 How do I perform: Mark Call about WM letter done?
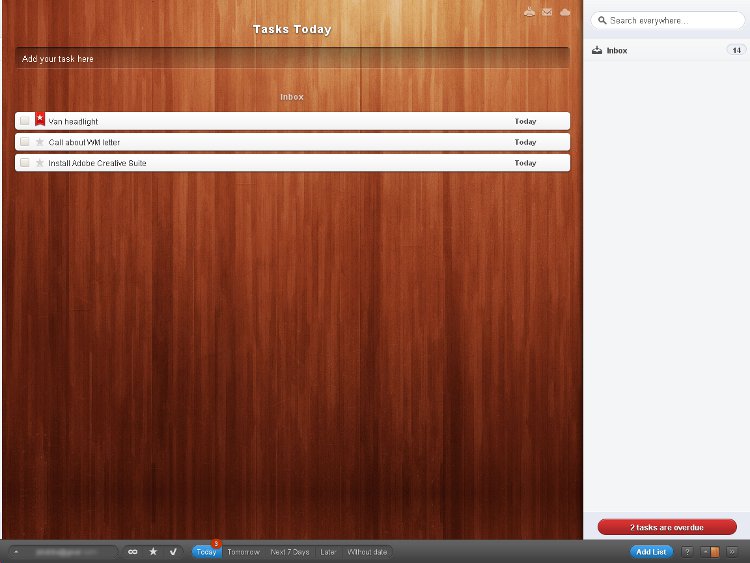pos(24,142)
